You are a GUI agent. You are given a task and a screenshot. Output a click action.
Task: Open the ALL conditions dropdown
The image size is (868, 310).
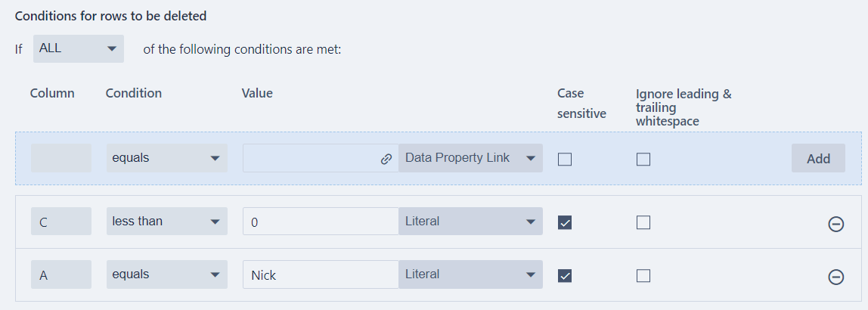pos(79,48)
